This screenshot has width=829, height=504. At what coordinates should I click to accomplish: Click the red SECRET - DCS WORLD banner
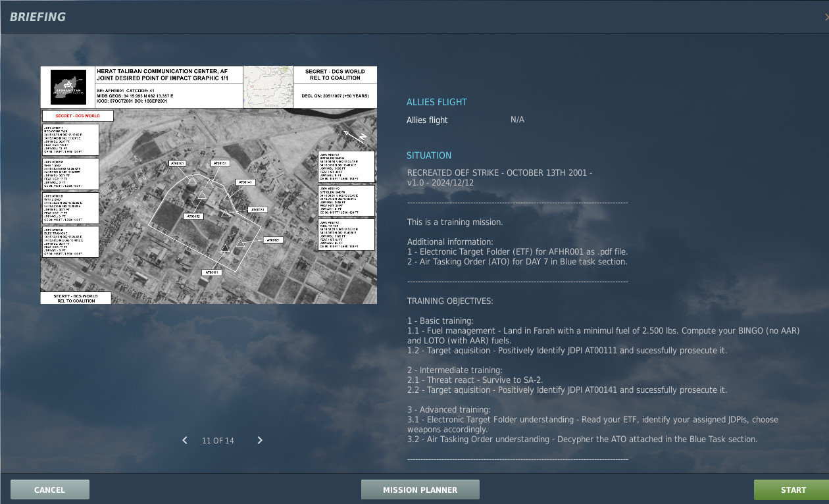(78, 116)
